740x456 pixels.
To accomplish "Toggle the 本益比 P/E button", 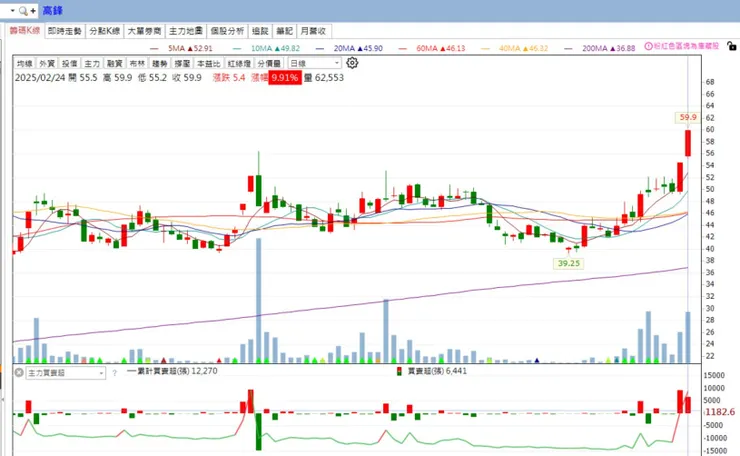I will 209,63.
